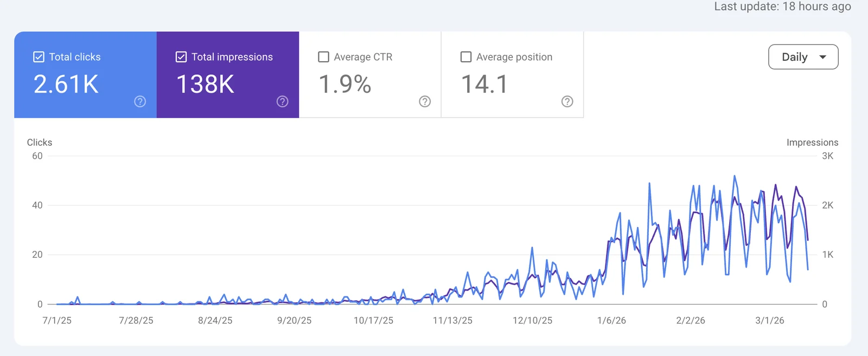This screenshot has width=868, height=356.
Task: Click the 1K impressions axis label
Action: [828, 255]
